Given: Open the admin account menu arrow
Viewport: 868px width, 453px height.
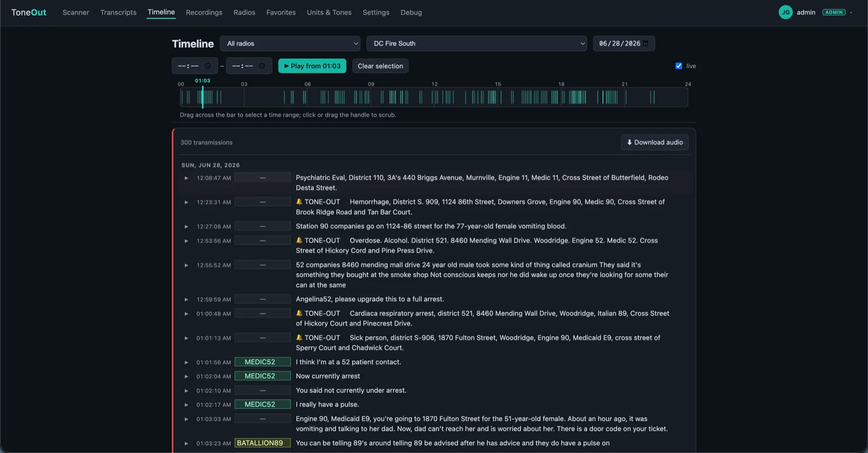Looking at the screenshot, I should (851, 13).
